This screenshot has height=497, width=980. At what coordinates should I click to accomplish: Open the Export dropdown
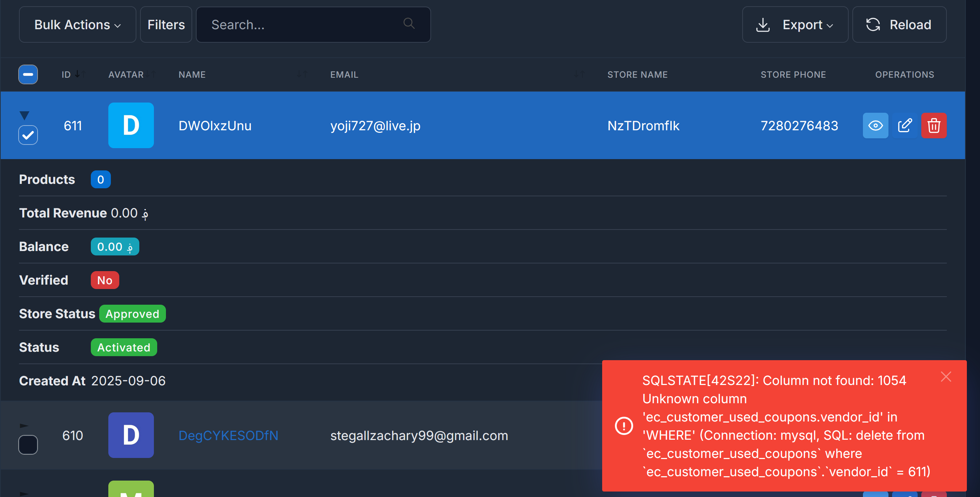point(795,24)
